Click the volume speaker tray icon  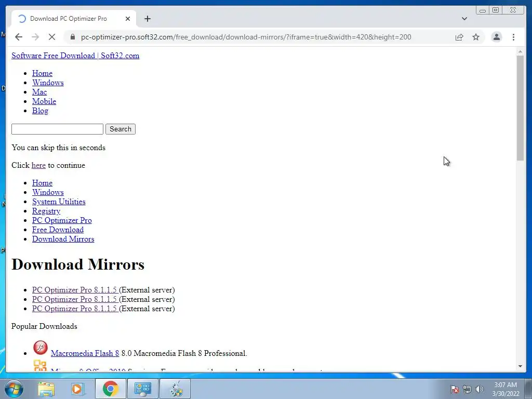[x=480, y=389]
